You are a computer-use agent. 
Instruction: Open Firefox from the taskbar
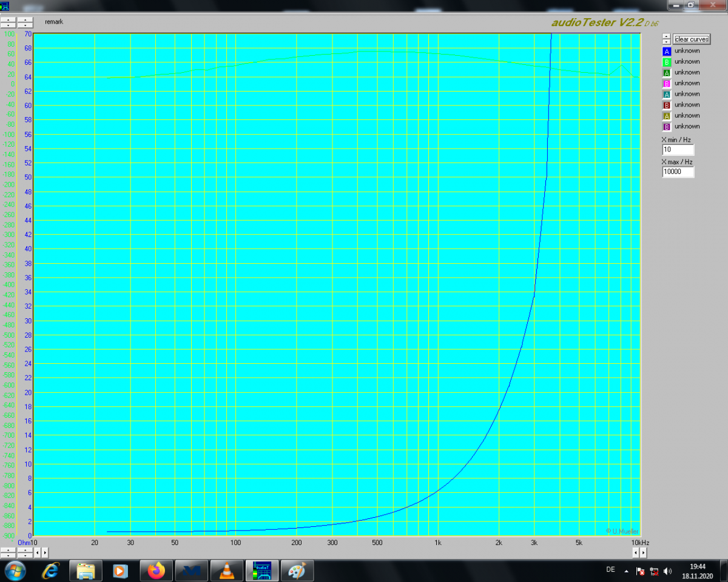[157, 570]
